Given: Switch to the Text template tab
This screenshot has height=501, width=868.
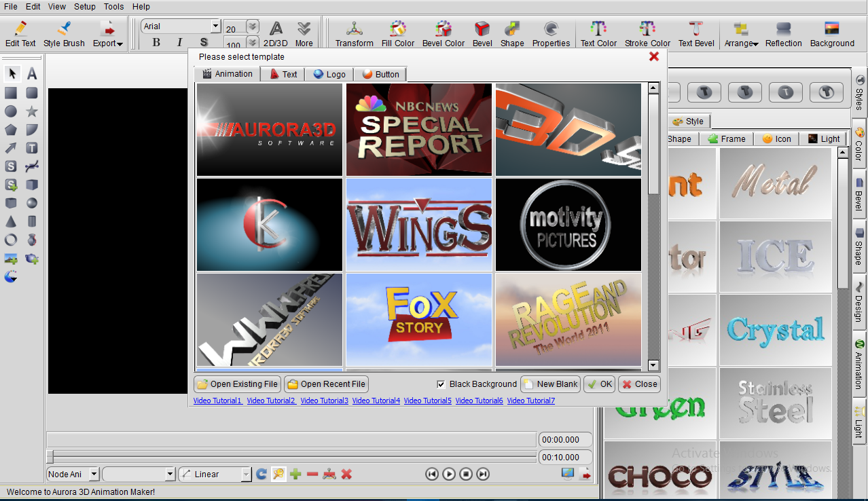Looking at the screenshot, I should click(x=283, y=74).
